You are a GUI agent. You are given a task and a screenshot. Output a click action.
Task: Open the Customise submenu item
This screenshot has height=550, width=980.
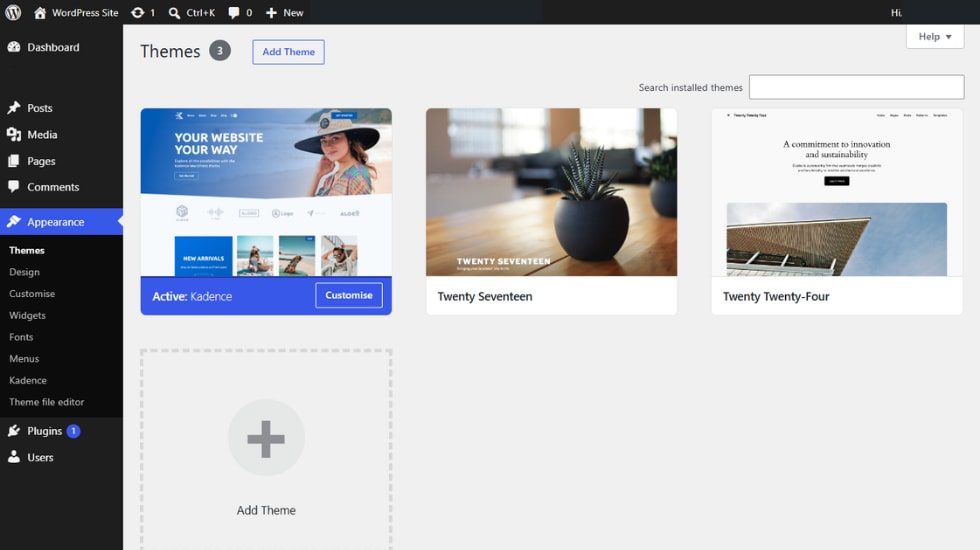click(x=32, y=294)
